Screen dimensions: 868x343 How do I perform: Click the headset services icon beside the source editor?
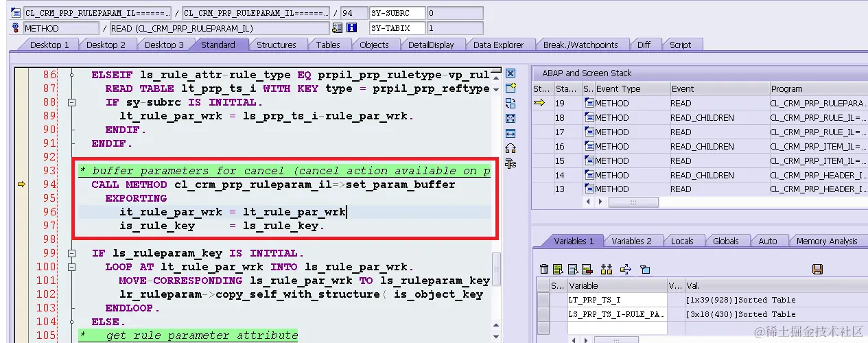(x=511, y=148)
